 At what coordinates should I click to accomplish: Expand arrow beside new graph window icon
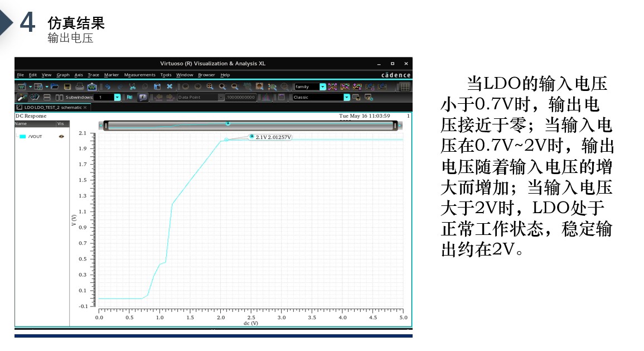click(x=31, y=86)
